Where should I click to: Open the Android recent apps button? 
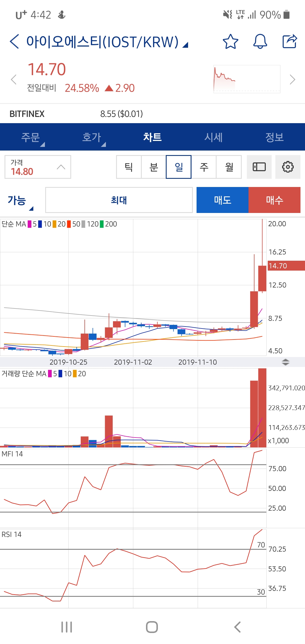point(67,627)
